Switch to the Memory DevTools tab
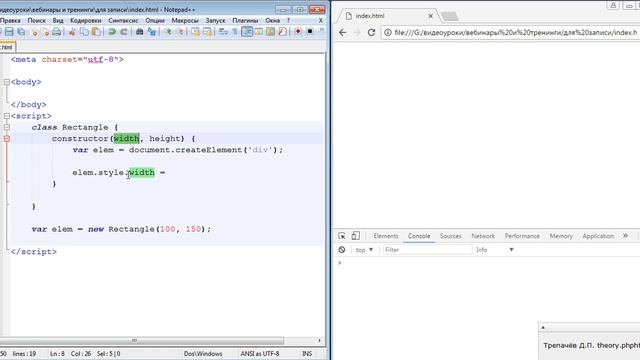 [561, 236]
